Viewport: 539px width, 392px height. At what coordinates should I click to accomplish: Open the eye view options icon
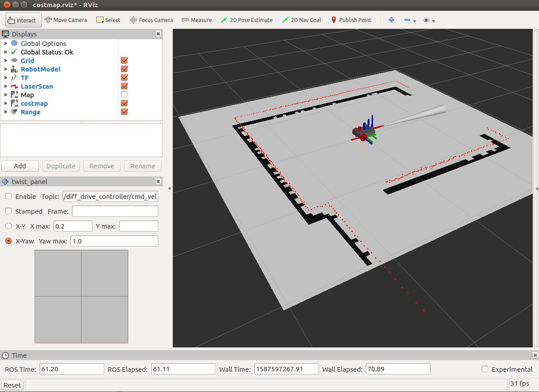click(x=426, y=20)
